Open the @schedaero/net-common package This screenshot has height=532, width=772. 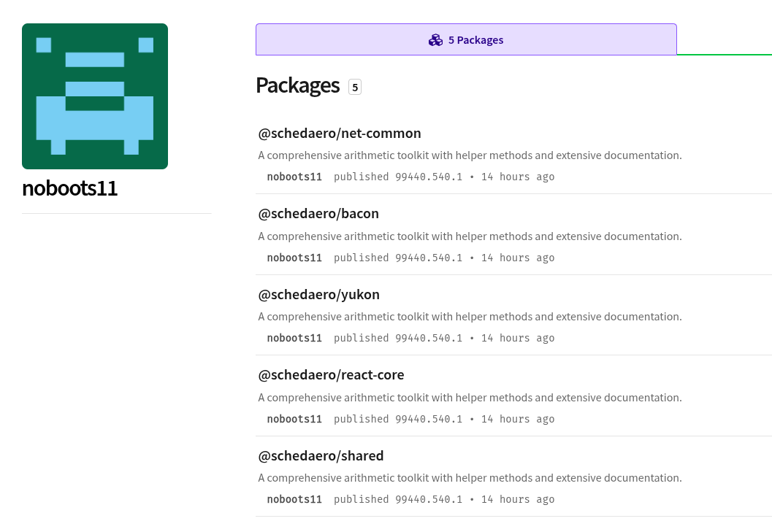pyautogui.click(x=339, y=133)
